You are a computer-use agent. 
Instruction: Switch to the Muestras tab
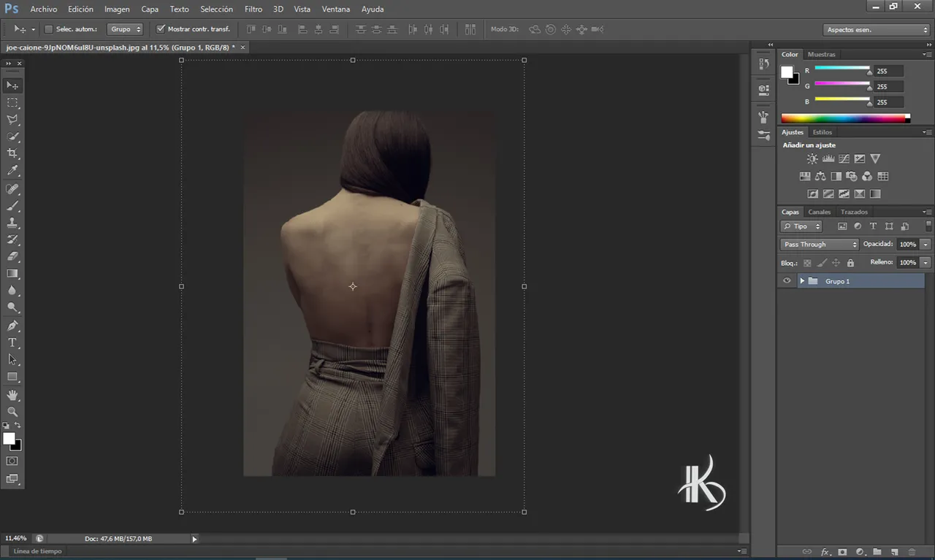pos(822,55)
